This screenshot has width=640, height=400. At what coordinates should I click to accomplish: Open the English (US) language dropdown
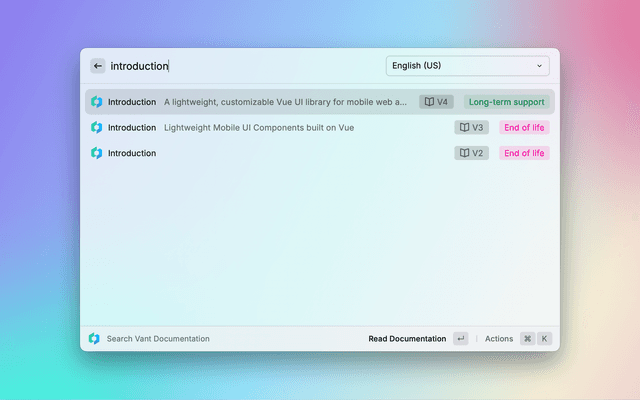[x=466, y=66]
